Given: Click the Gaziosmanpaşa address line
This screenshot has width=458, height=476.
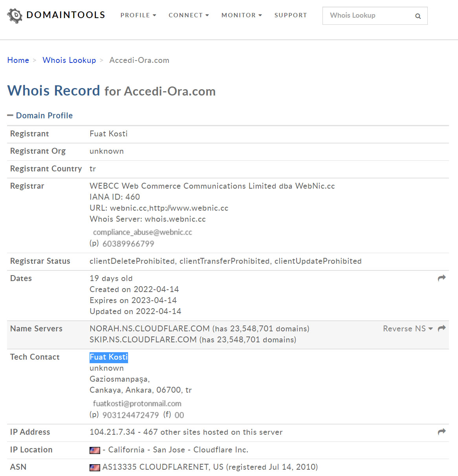Looking at the screenshot, I should (x=120, y=379).
